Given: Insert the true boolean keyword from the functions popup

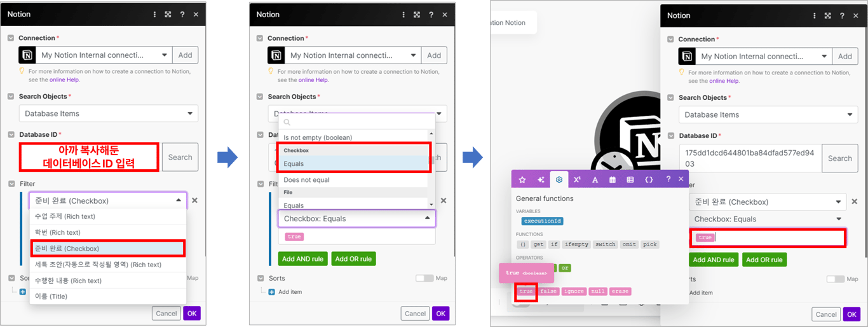Looking at the screenshot, I should click(x=526, y=291).
